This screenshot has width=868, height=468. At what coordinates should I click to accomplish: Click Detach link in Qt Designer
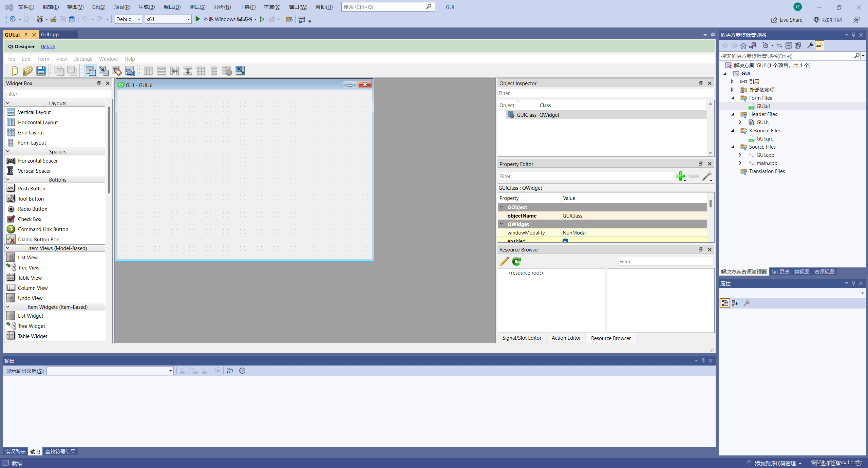coord(47,46)
